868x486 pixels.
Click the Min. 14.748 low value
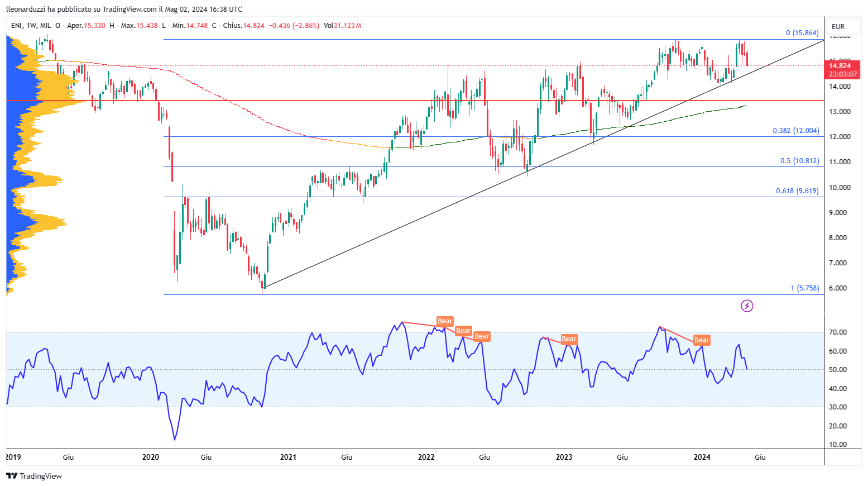[185, 26]
